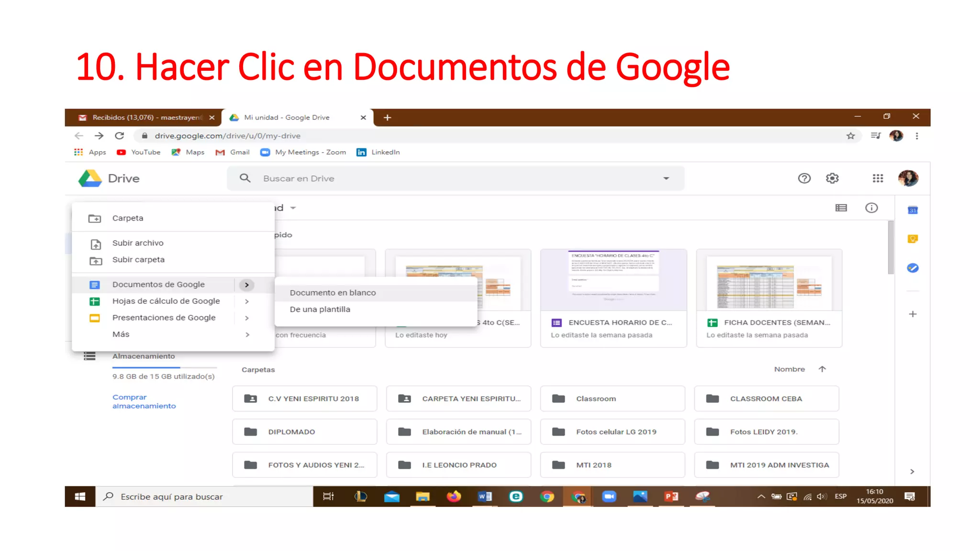This screenshot has width=980, height=551.
Task: Open Mi unidad dropdown arrow
Action: [293, 208]
